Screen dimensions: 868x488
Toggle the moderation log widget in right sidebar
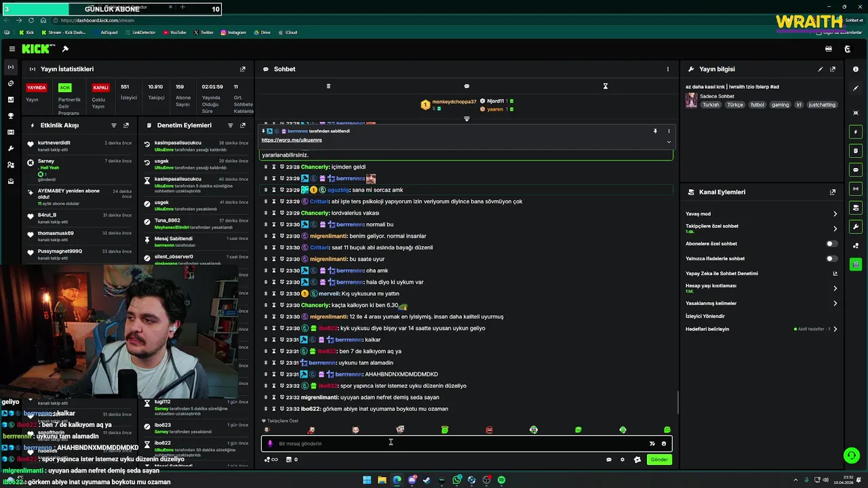click(856, 150)
